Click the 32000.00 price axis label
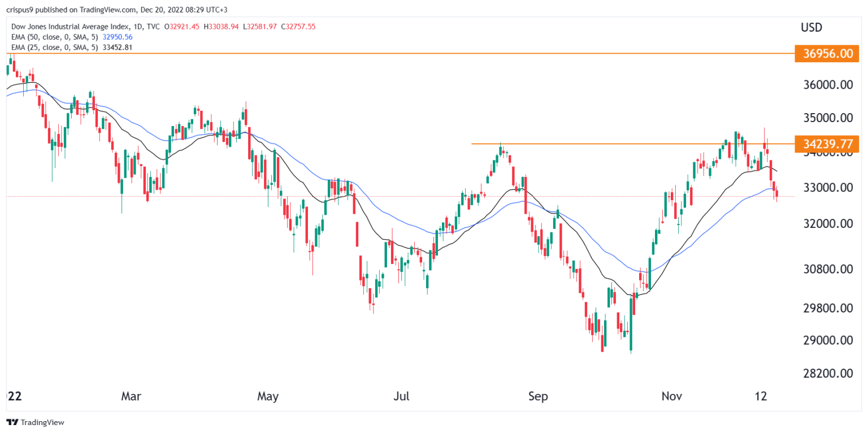 823,224
